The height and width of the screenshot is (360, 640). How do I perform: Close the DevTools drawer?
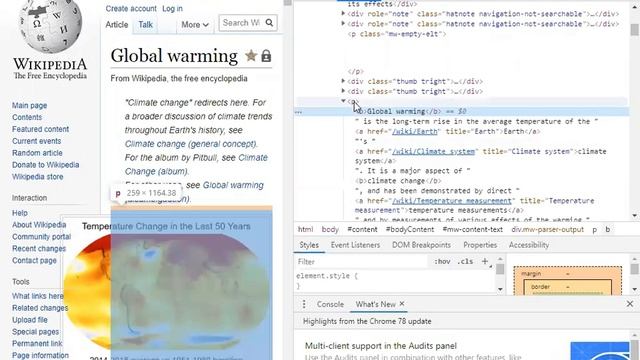click(x=630, y=304)
